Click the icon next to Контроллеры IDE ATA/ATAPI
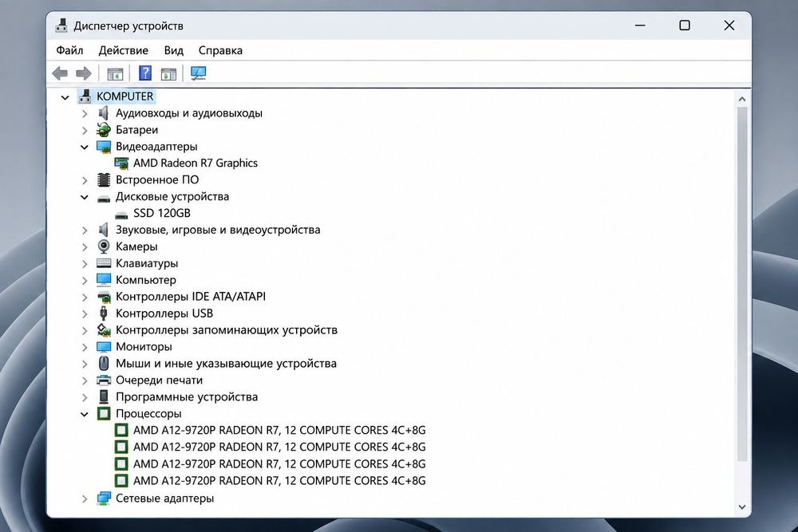The height and width of the screenshot is (532, 798). [104, 297]
